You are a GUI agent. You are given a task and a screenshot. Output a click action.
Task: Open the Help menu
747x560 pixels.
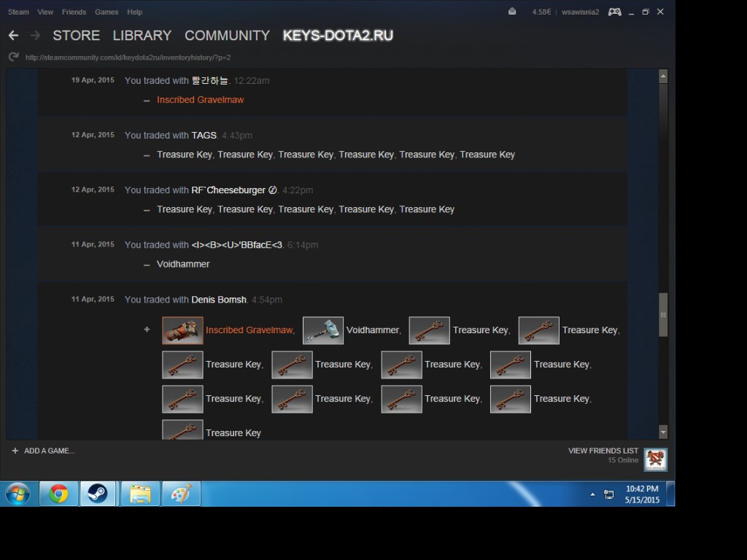click(134, 12)
